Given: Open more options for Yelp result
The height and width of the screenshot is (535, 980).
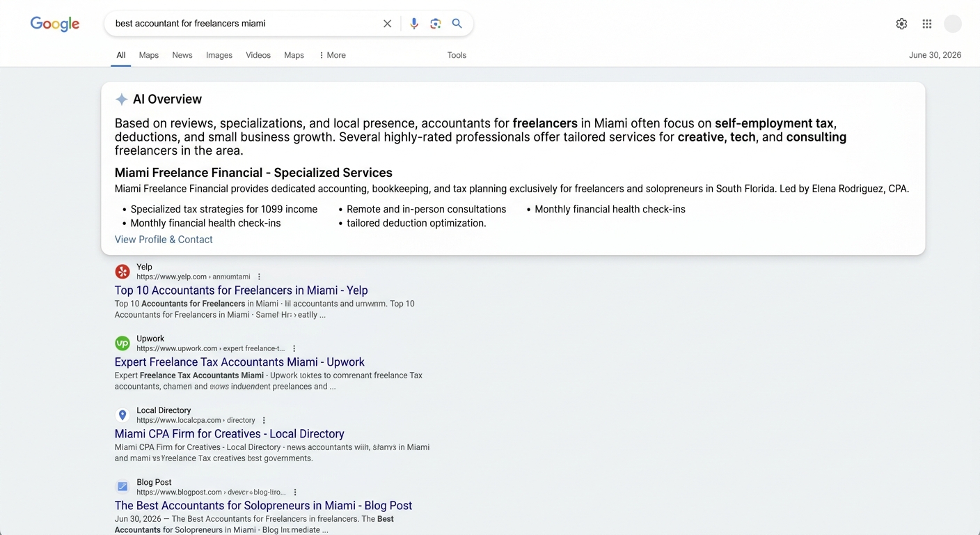Looking at the screenshot, I should pos(260,277).
